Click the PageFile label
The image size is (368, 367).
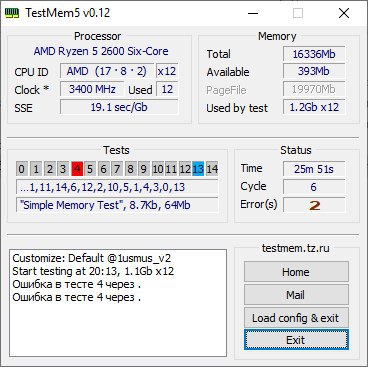pyautogui.click(x=226, y=90)
